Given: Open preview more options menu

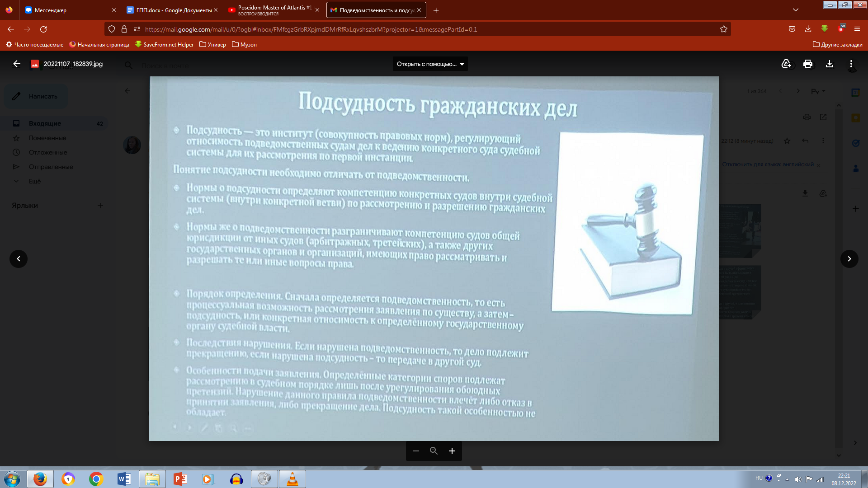Looking at the screenshot, I should [x=851, y=64].
